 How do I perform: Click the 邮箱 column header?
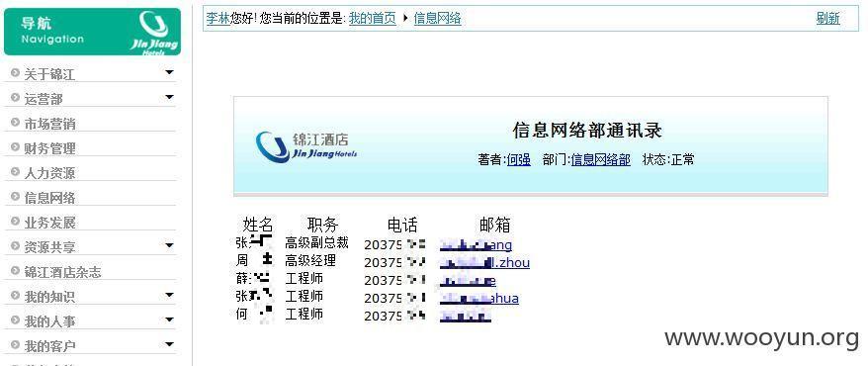tap(495, 225)
